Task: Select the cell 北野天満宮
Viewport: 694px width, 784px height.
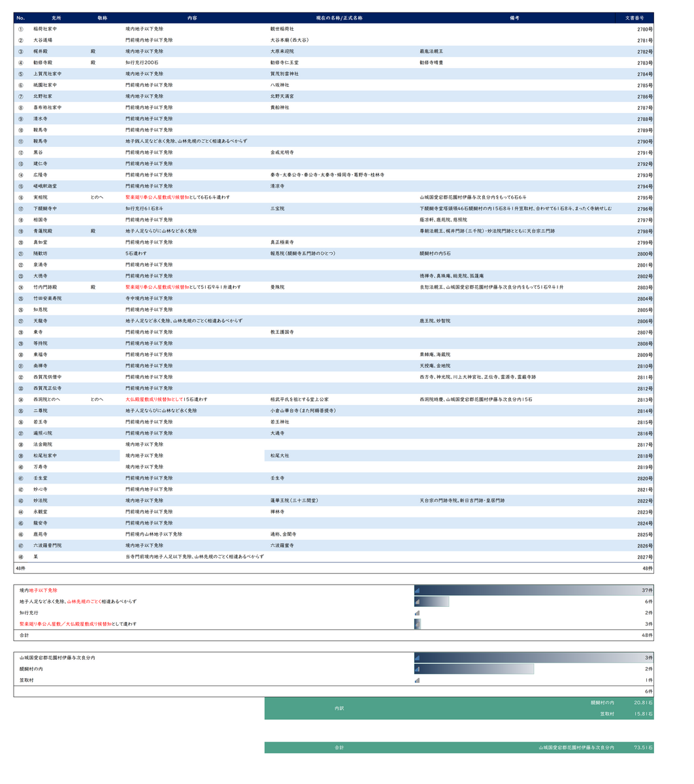Action: tap(282, 96)
